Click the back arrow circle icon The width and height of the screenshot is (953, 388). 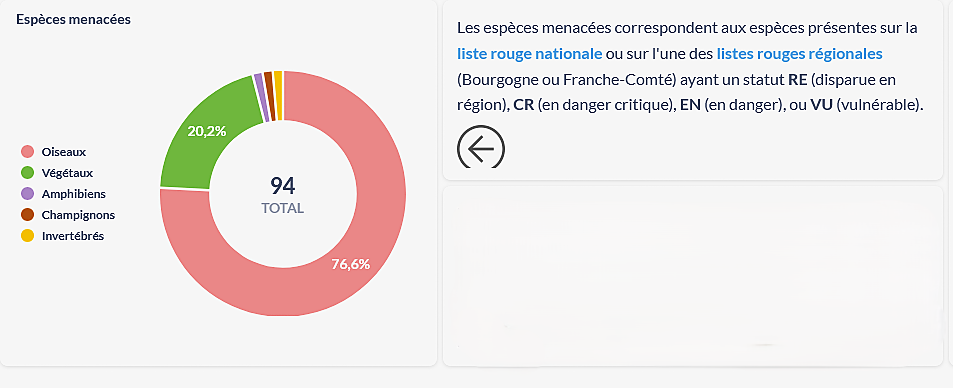click(481, 148)
